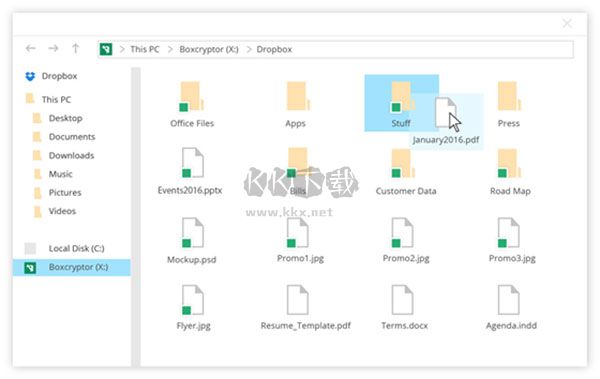600x379 pixels.
Task: Select the Resume_Template.pdf file
Action: click(305, 308)
